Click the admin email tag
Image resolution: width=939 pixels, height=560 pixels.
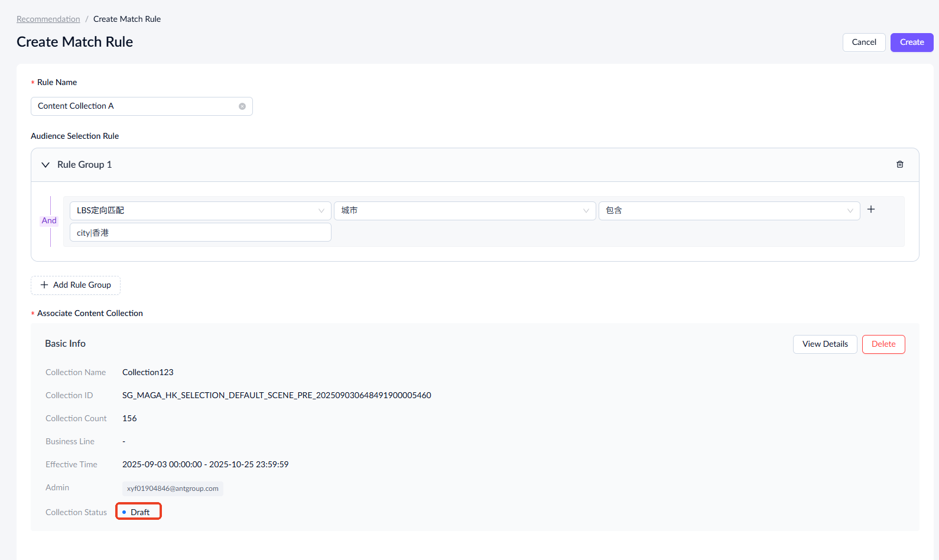[x=173, y=489]
